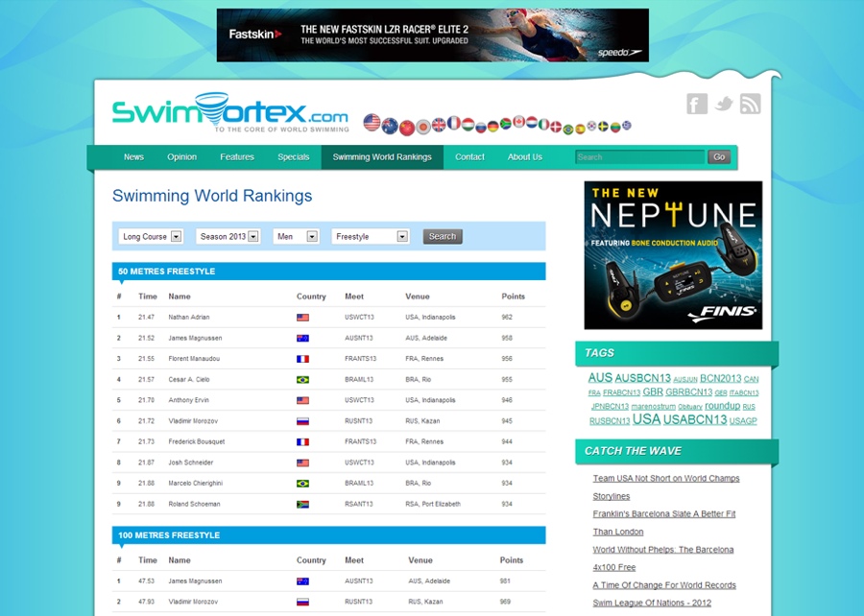Viewport: 864px width, 616px height.
Task: Click swimmer name Florent Manaudou
Action: click(x=194, y=359)
